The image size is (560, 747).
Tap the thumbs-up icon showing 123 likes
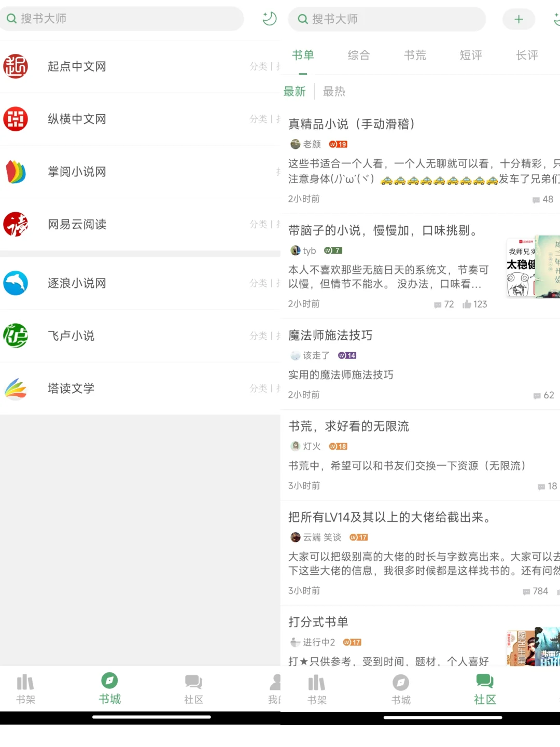click(467, 304)
